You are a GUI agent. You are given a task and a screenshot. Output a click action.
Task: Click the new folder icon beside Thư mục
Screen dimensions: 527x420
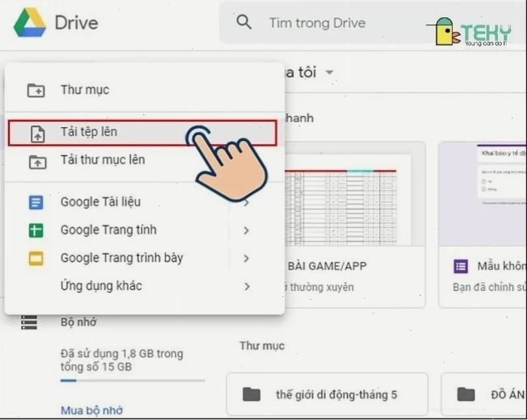(36, 91)
